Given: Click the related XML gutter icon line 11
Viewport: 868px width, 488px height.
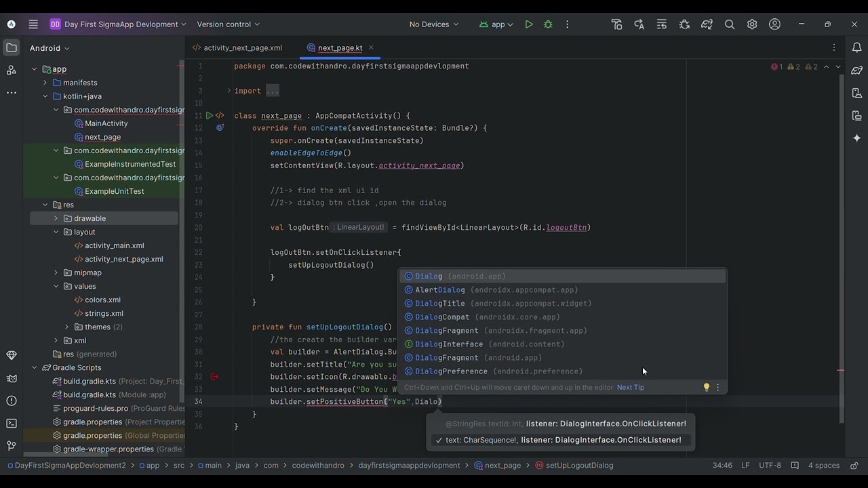Looking at the screenshot, I should click(x=220, y=116).
